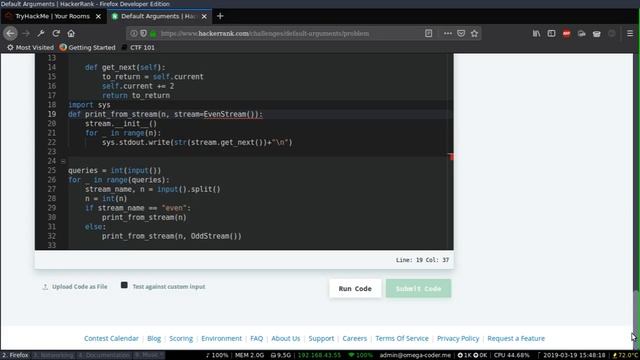This screenshot has height=360, width=640.
Task: Open the Firefox hamburger menu
Action: pyautogui.click(x=630, y=33)
